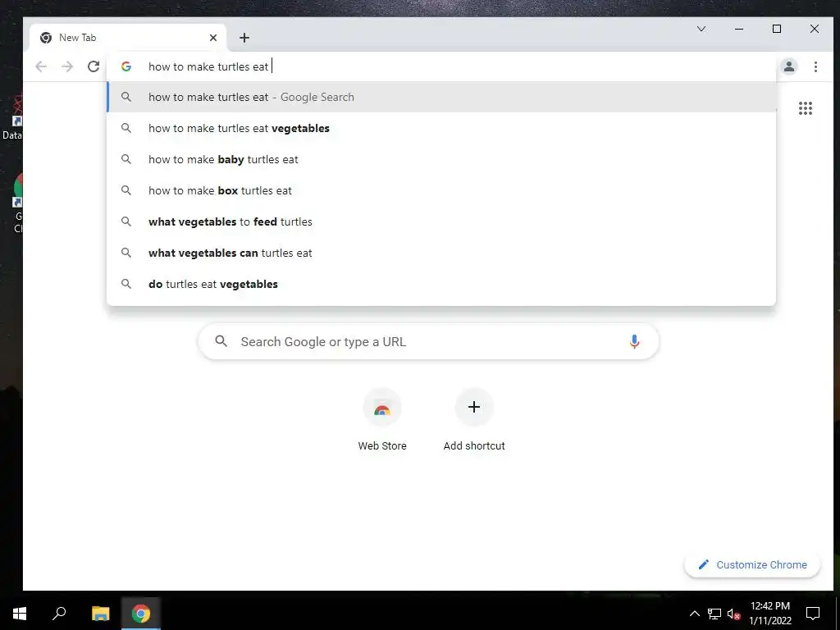Viewport: 840px width, 630px height.
Task: Choose "how to make turtles eat - Google Search"
Action: point(441,97)
